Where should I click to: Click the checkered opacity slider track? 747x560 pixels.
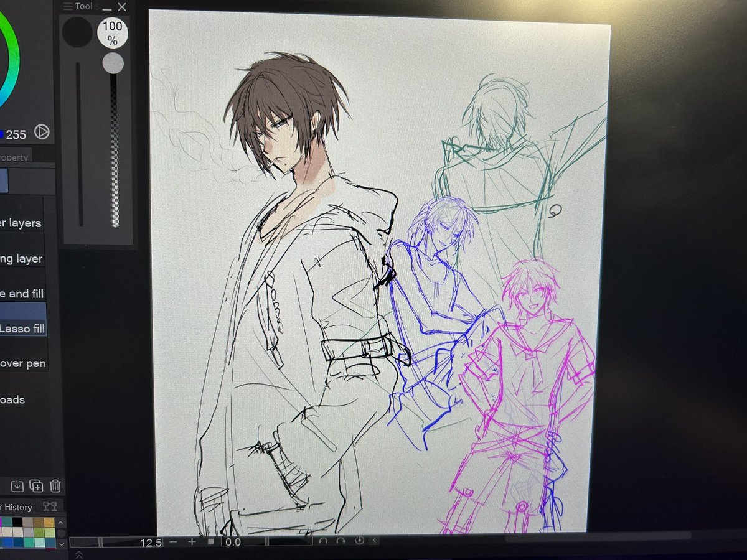click(x=115, y=151)
